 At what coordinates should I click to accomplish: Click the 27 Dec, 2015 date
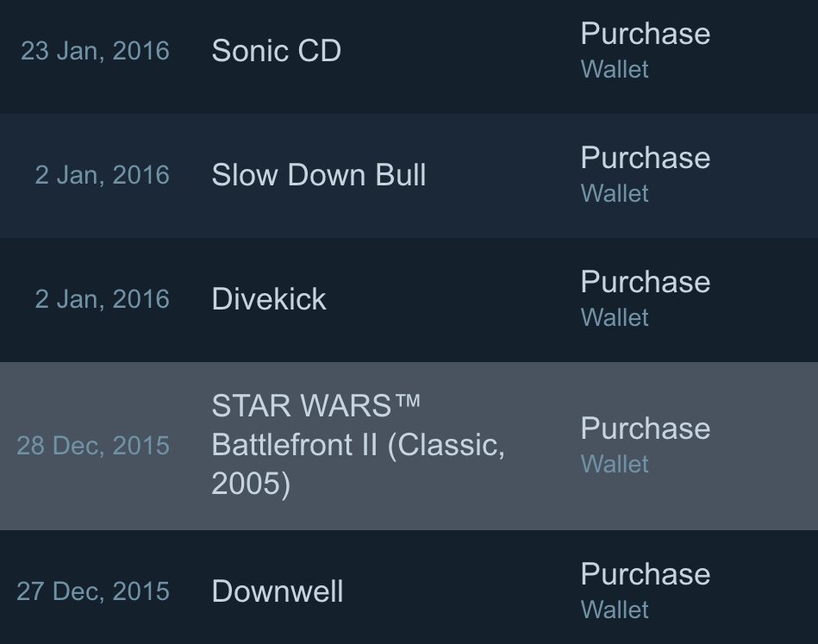[93, 591]
